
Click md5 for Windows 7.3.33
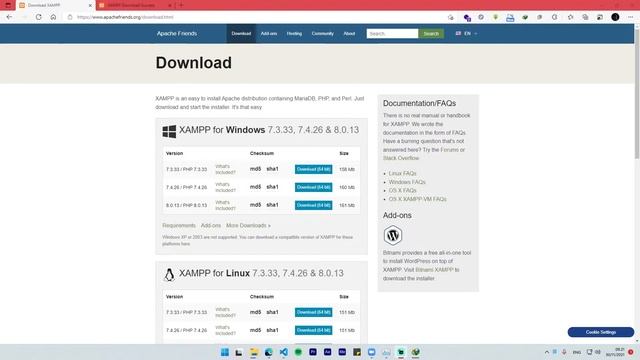point(256,169)
